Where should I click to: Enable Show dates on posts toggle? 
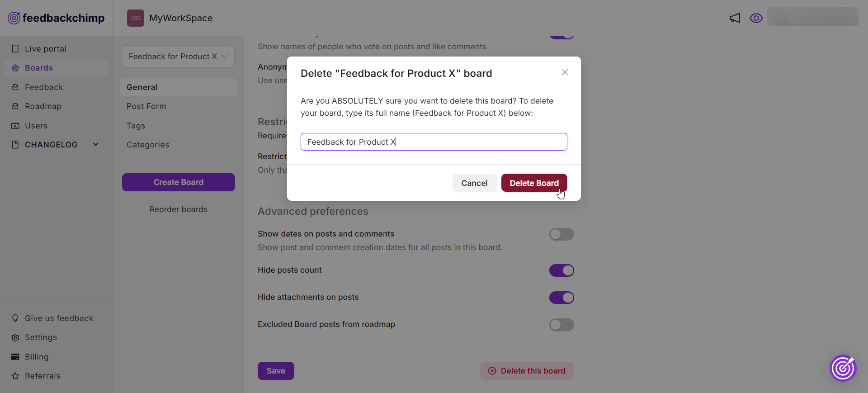[561, 234]
